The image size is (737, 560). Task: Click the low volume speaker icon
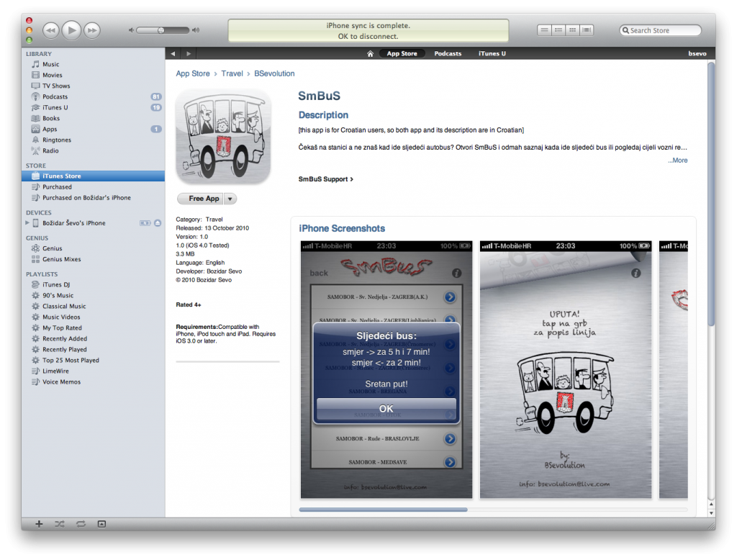point(131,30)
